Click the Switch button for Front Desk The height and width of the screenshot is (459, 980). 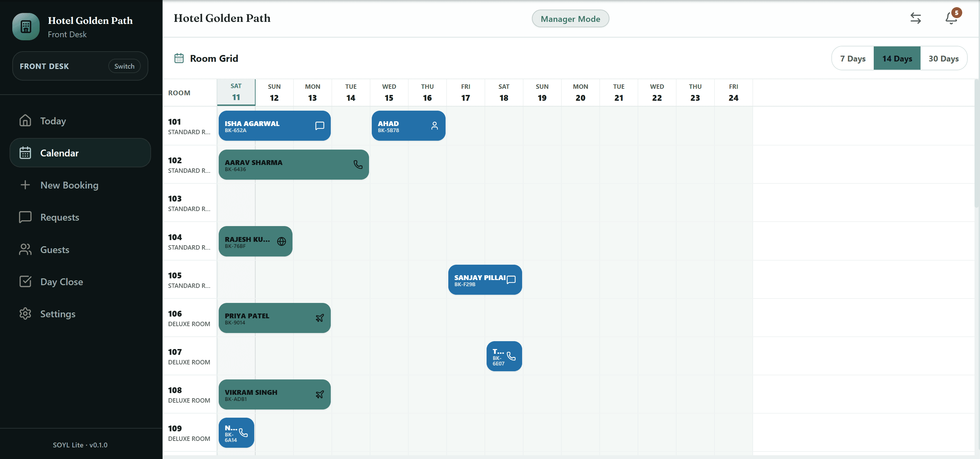coord(124,66)
